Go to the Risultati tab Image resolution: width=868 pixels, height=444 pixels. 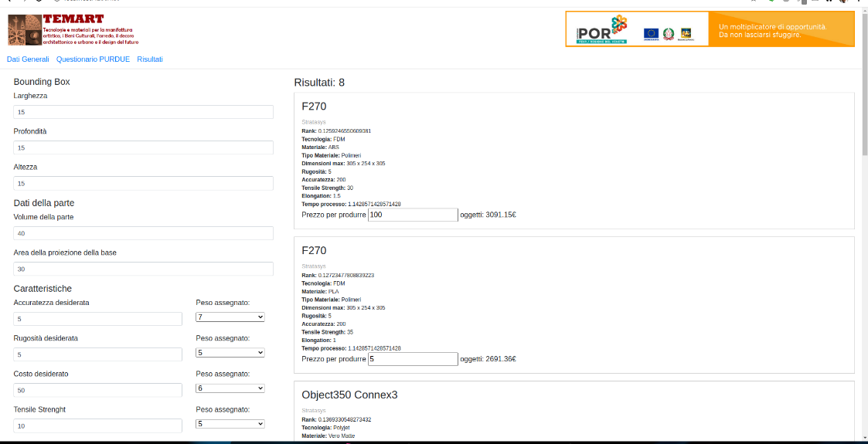pyautogui.click(x=150, y=59)
